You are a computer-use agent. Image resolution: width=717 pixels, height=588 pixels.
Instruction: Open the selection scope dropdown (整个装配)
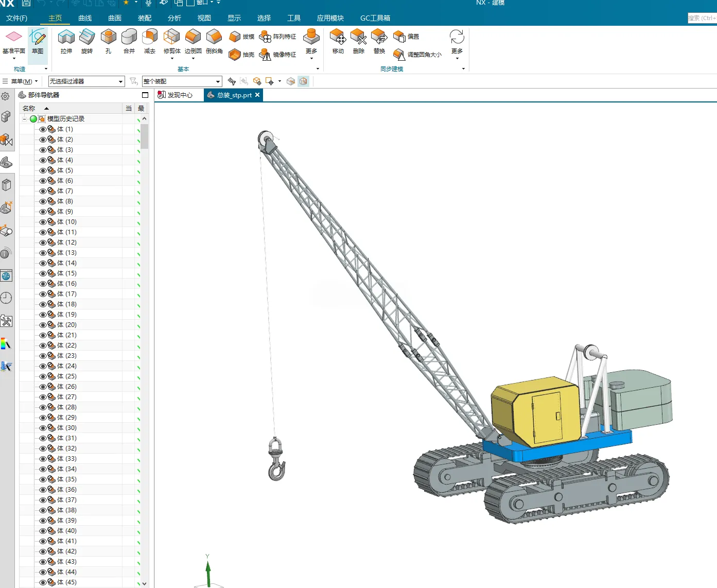[x=182, y=81]
